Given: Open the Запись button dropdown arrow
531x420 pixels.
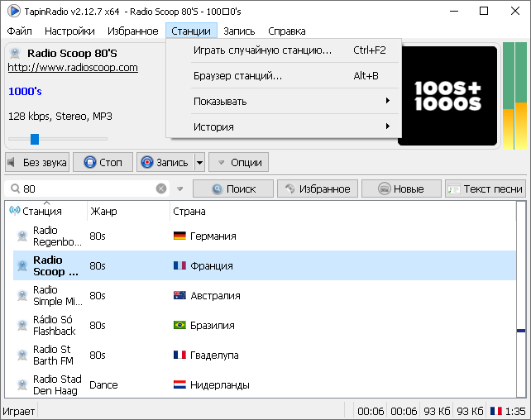Looking at the screenshot, I should click(200, 163).
